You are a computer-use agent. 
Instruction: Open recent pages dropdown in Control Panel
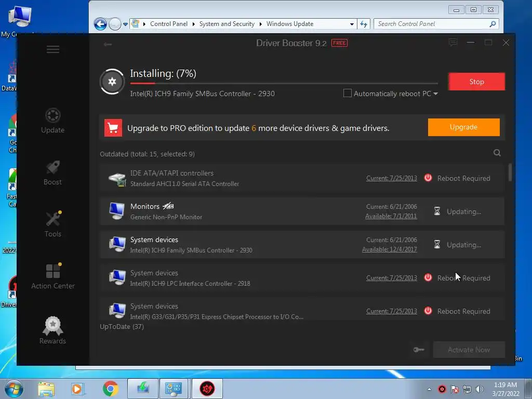(125, 24)
